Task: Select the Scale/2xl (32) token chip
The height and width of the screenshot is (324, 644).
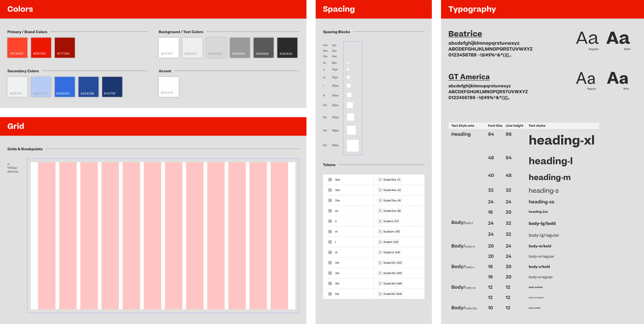Action: (x=390, y=263)
